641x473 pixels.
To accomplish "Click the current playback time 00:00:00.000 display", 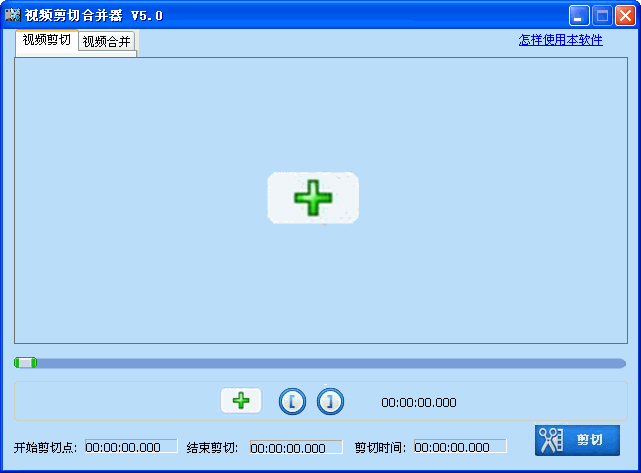I will pyautogui.click(x=419, y=403).
